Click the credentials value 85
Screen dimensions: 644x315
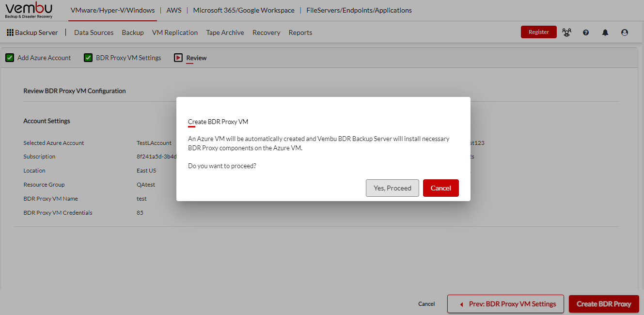(140, 213)
